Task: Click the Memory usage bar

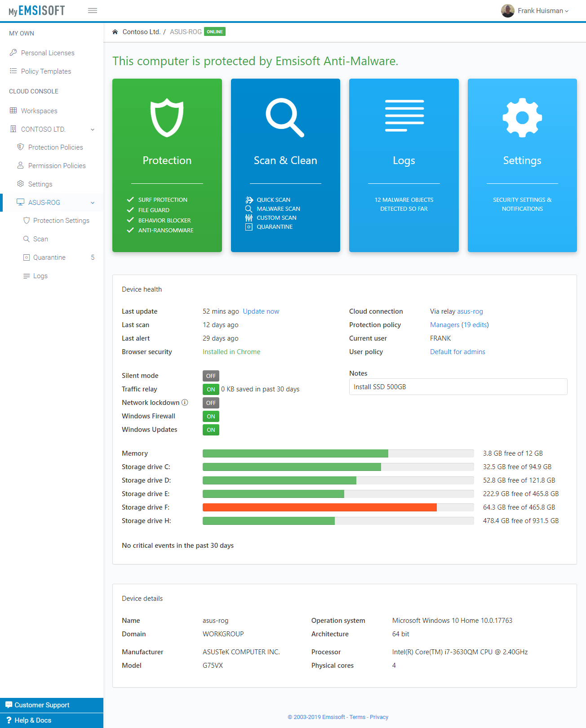Action: tap(338, 453)
